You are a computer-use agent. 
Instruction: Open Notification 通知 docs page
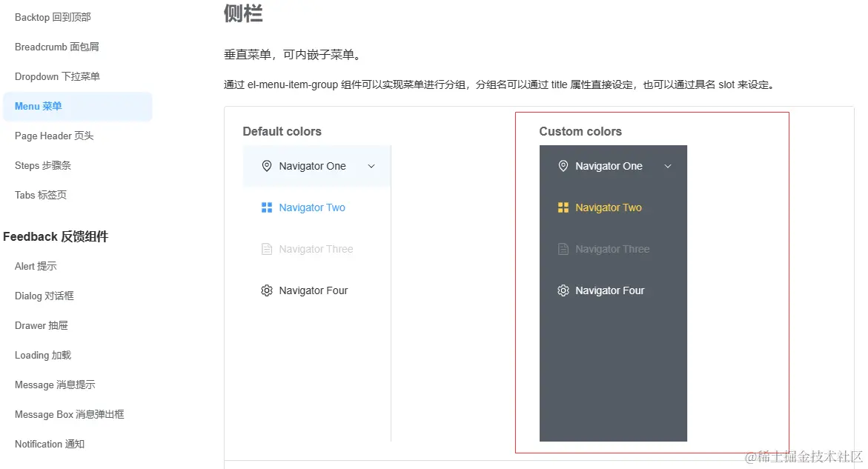pos(49,444)
